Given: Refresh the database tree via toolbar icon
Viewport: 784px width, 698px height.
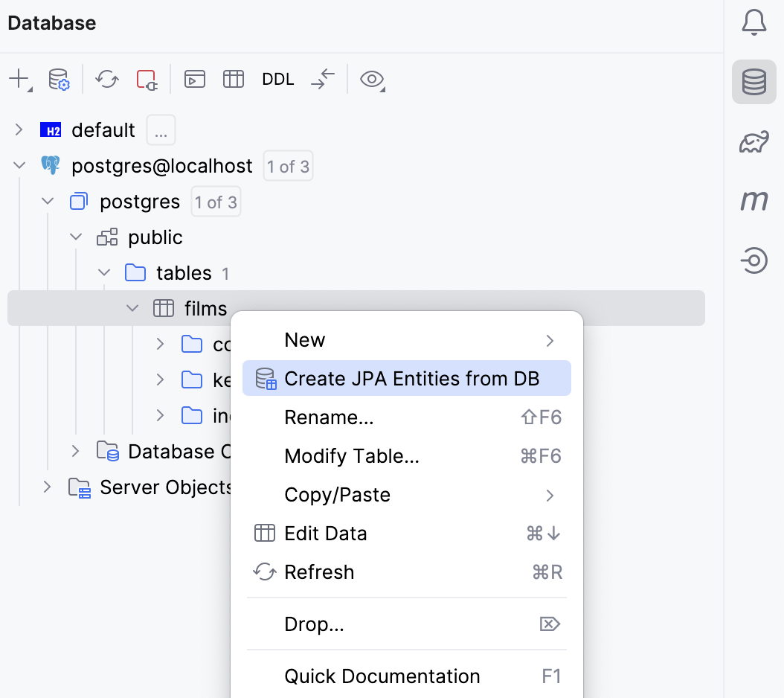Looking at the screenshot, I should (x=106, y=79).
